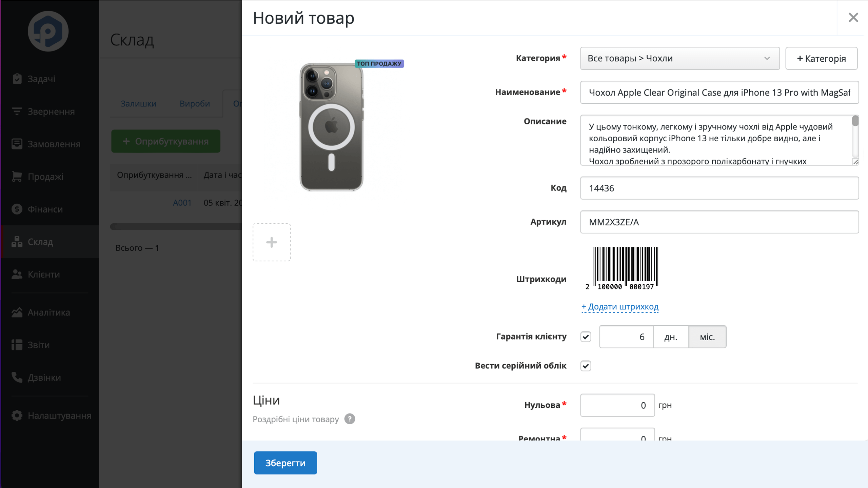Click the Нульова price field

click(617, 405)
